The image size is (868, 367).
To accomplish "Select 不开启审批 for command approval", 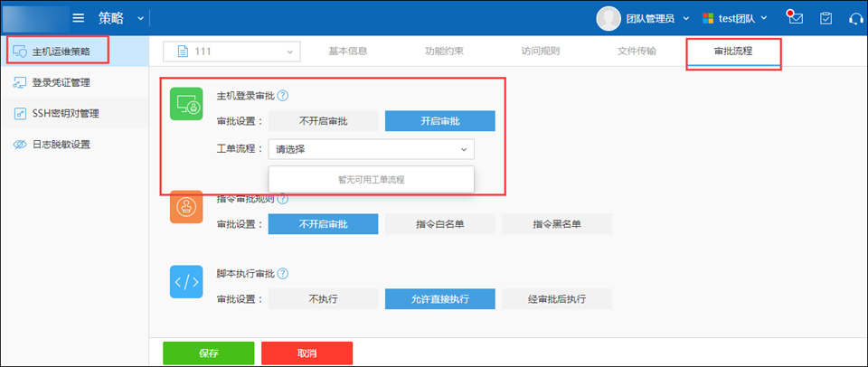I will tap(324, 224).
